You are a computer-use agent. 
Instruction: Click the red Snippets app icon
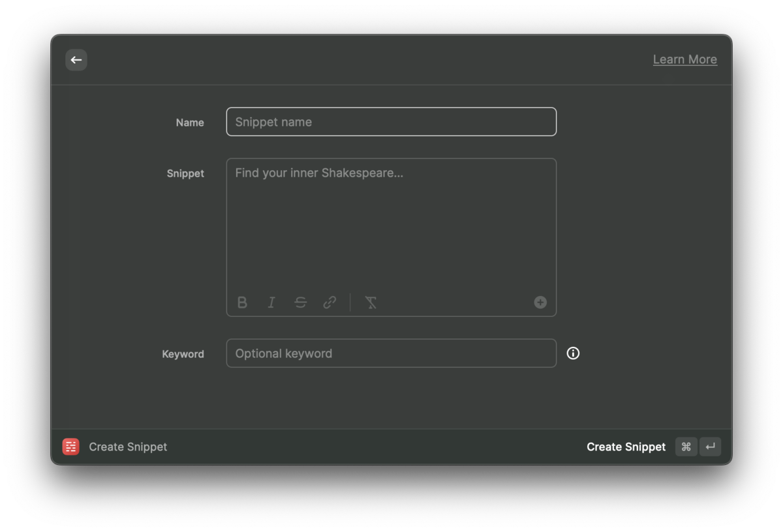coord(70,447)
